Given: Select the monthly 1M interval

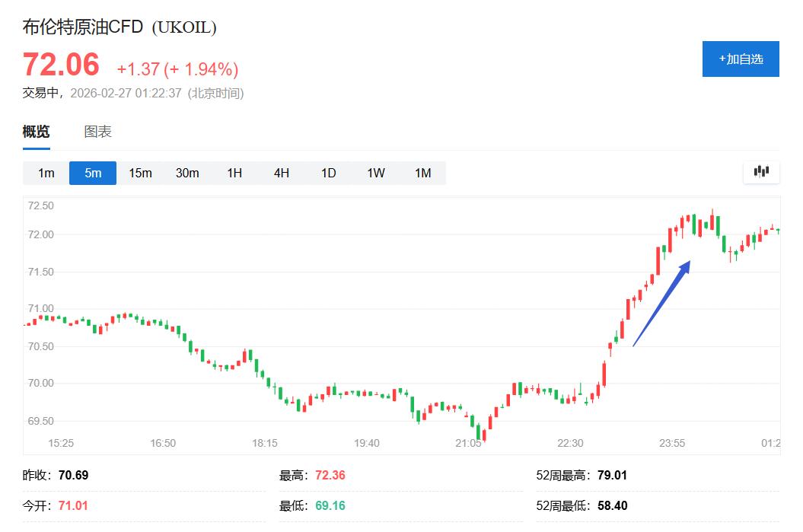Looking at the screenshot, I should pyautogui.click(x=422, y=173).
